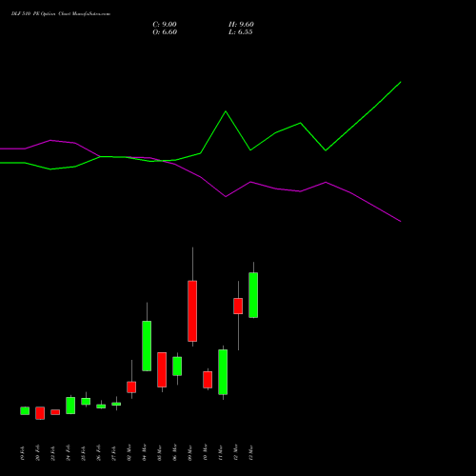This screenshot has width=476, height=476.
Task: Click the green candle above 04 Mar
Action: point(147,346)
